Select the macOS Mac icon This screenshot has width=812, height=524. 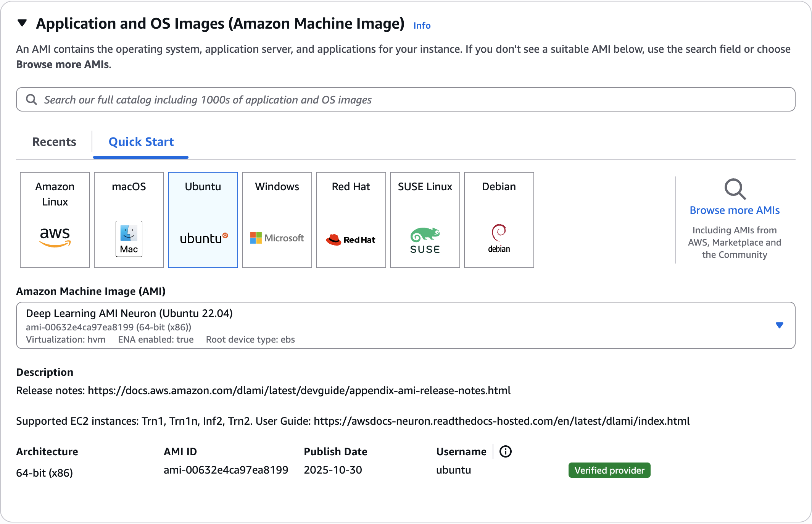129,239
